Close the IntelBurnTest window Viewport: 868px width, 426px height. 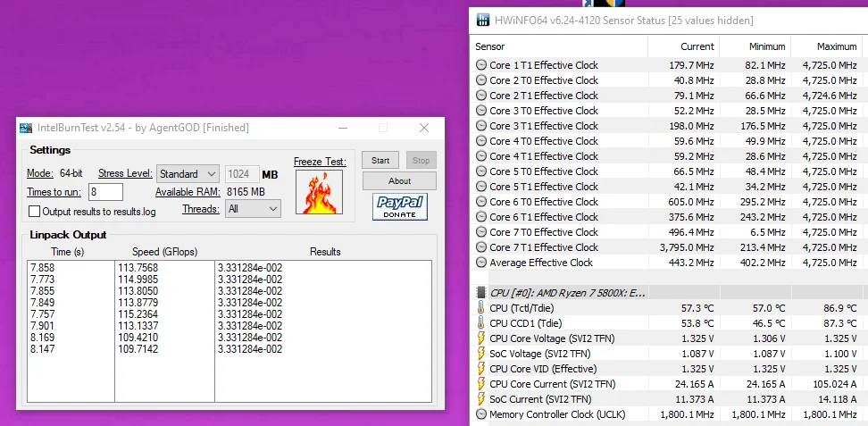[424, 128]
